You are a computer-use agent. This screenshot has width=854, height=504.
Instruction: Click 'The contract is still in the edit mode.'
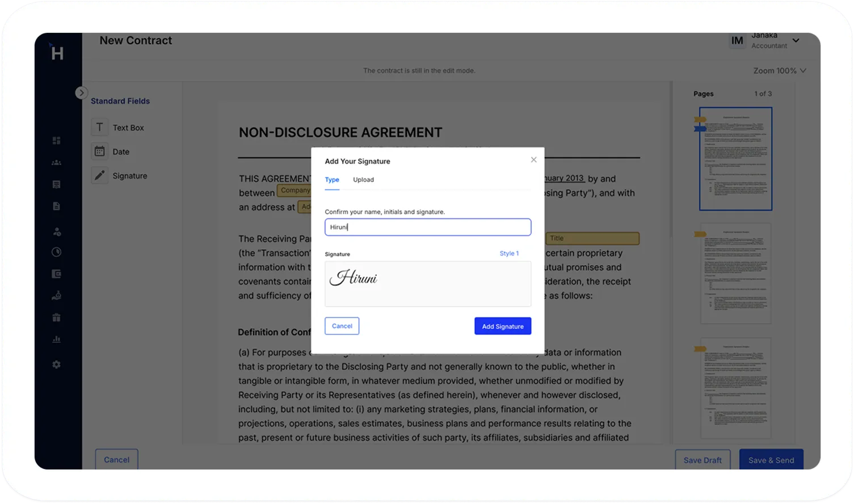[x=419, y=71]
